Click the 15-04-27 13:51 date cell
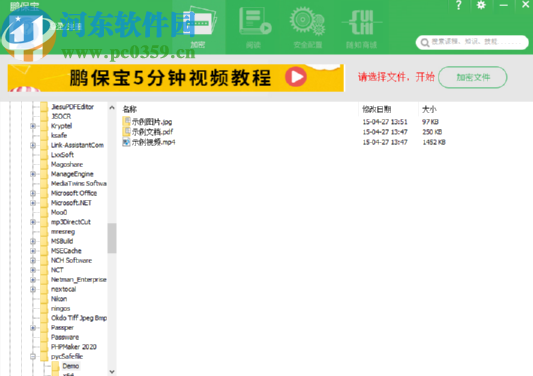 385,122
